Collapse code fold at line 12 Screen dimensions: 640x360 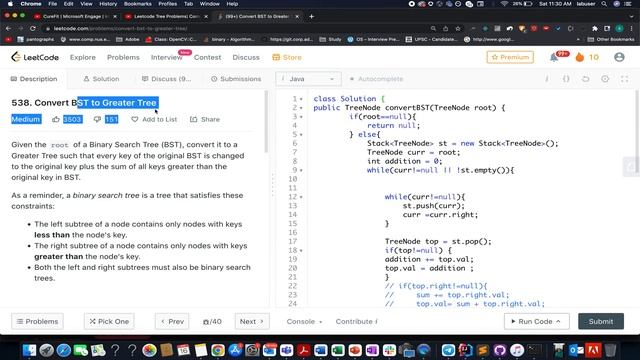pos(301,197)
